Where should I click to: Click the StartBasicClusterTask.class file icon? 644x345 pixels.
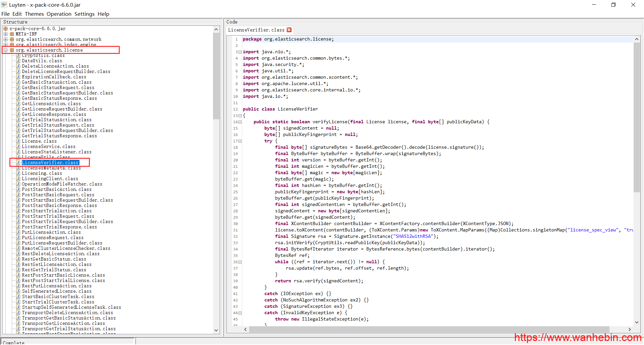click(18, 296)
